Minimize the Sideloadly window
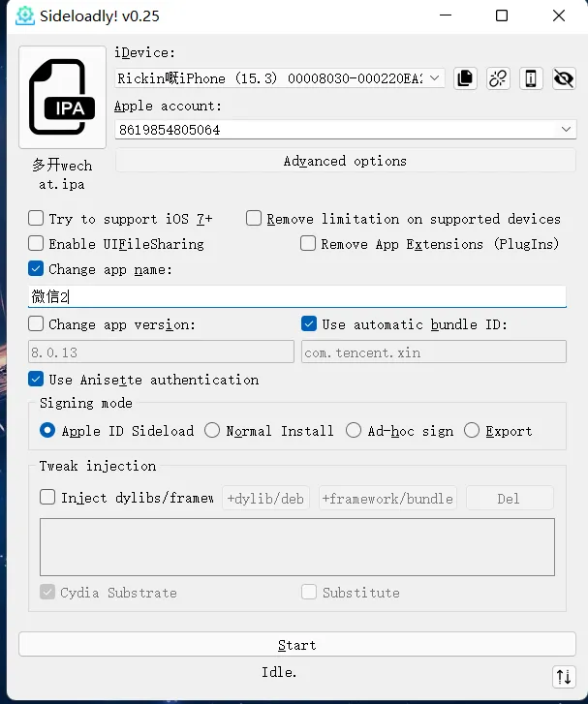 pos(446,15)
